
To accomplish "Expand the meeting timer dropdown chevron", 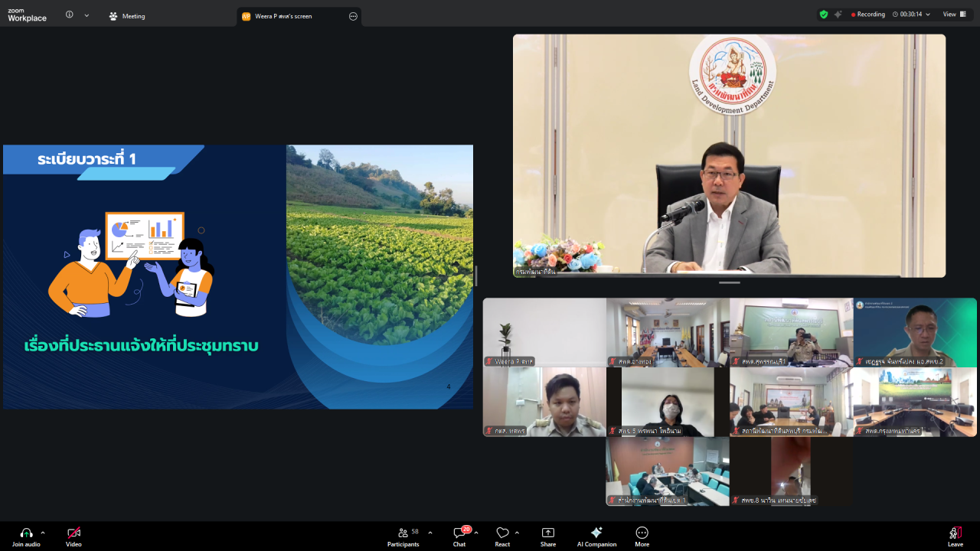I will point(928,15).
